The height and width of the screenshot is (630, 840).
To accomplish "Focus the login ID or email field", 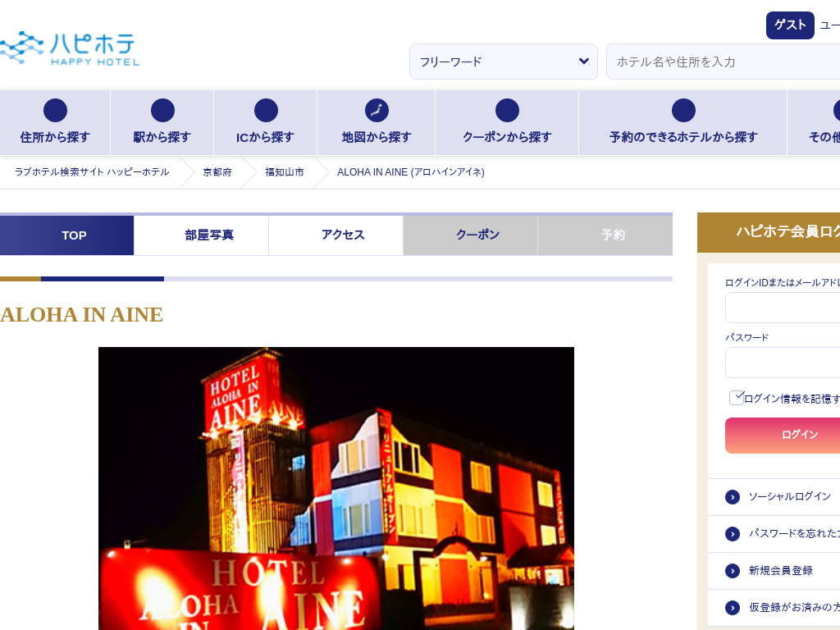I will [783, 308].
